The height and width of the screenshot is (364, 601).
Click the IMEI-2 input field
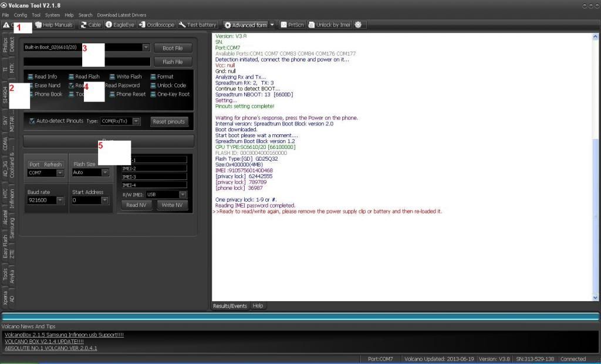click(x=154, y=168)
